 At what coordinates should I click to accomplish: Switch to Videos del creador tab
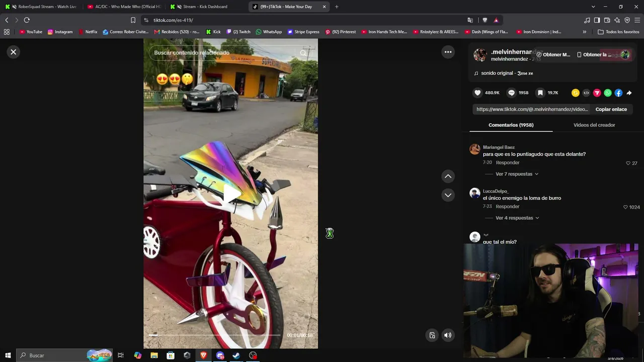594,125
